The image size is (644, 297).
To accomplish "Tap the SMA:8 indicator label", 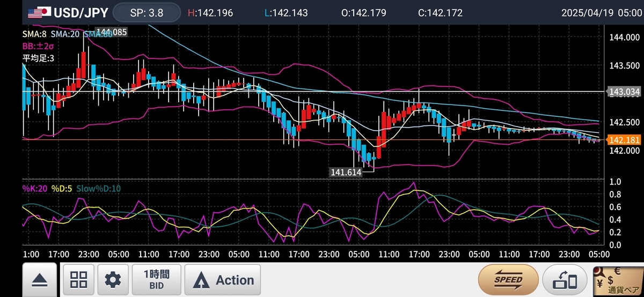I will coord(34,34).
